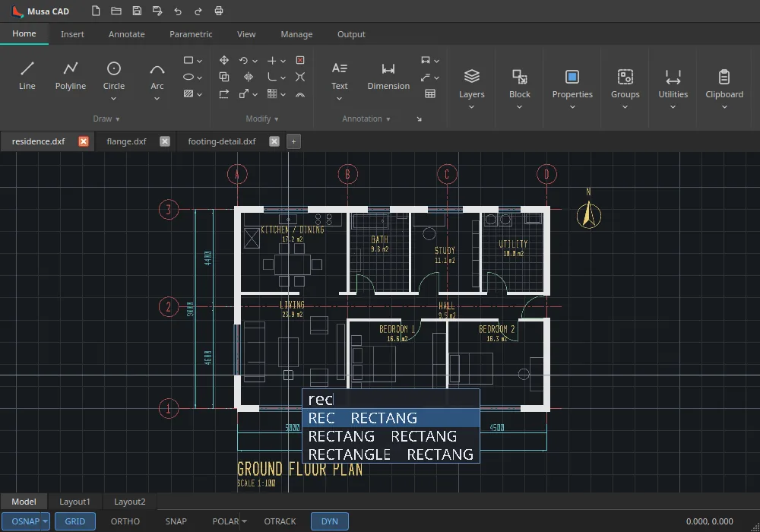Screen dimensions: 760x532
Task: Expand the Draw panel flyout
Action: coord(106,119)
